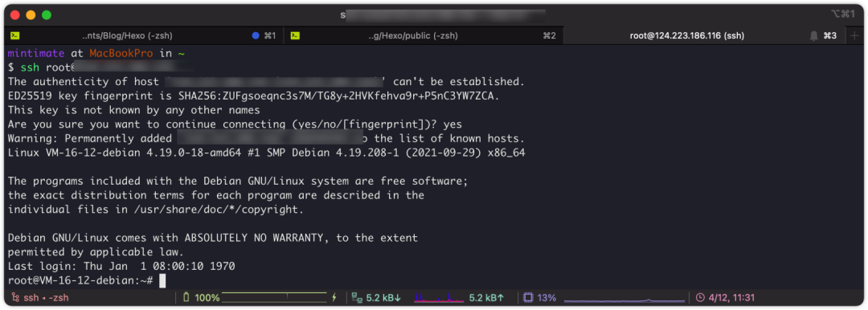
Task: Open a new tab with the plus button
Action: 854,36
